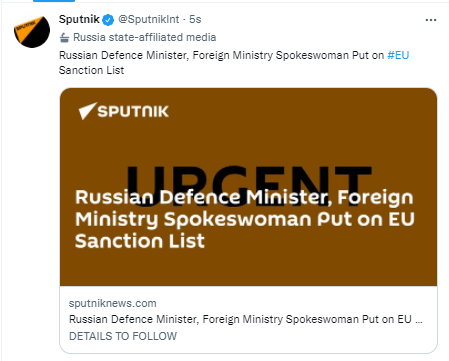Open the tweet's three-dot more menu
The image size is (449, 361).
(431, 20)
